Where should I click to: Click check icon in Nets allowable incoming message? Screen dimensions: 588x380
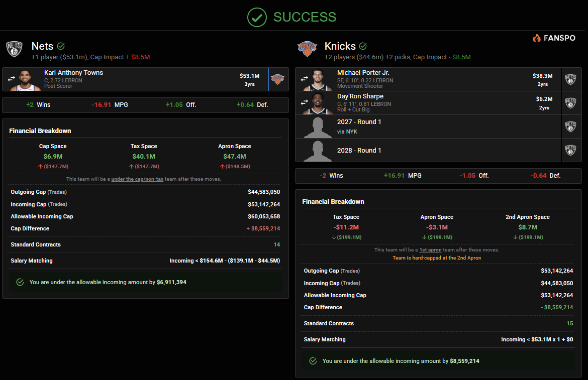[20, 282]
